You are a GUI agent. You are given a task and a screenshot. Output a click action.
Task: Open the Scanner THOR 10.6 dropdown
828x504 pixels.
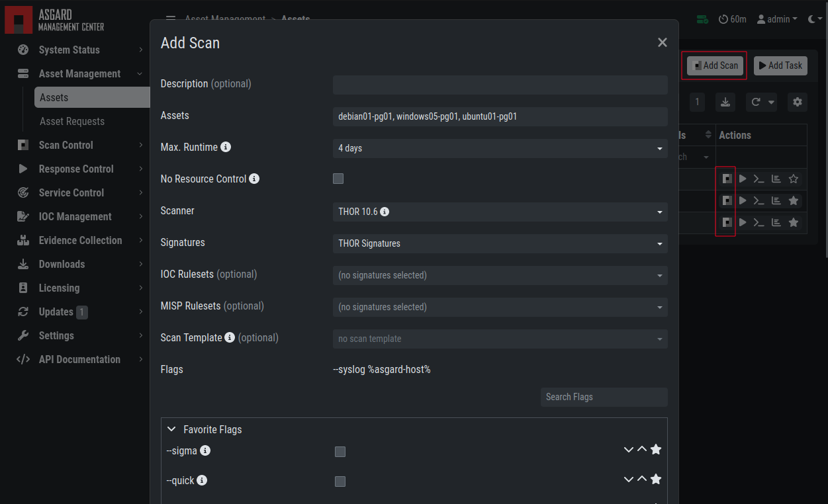(x=500, y=212)
